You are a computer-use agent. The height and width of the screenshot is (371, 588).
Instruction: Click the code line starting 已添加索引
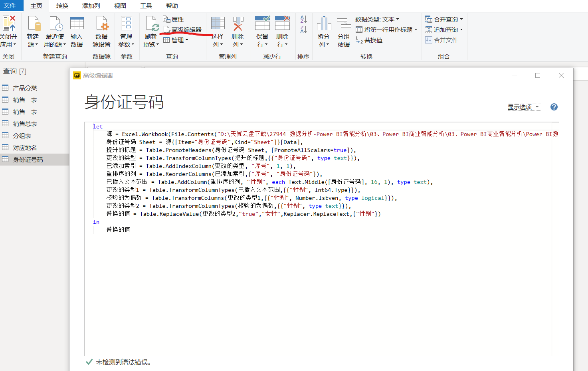tap(201, 166)
